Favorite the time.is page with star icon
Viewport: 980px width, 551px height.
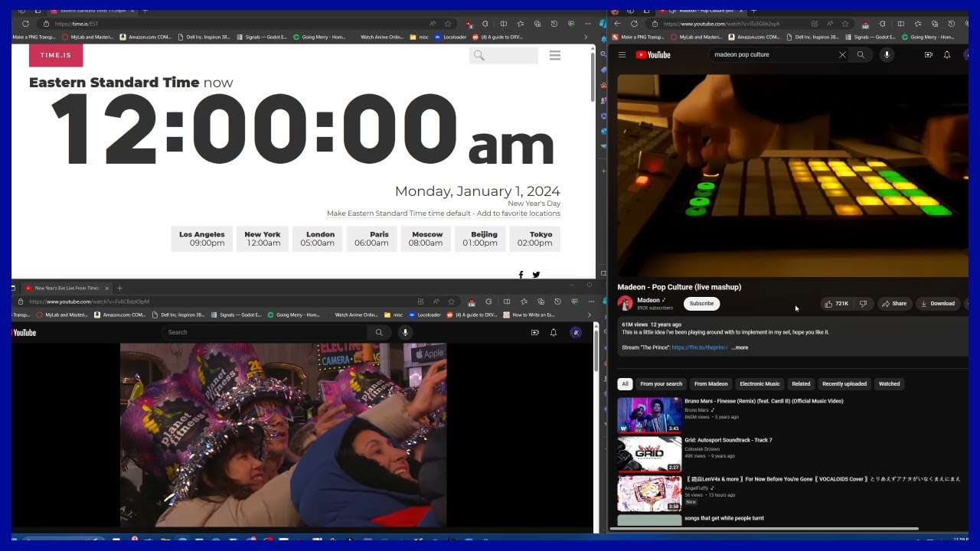tap(448, 24)
